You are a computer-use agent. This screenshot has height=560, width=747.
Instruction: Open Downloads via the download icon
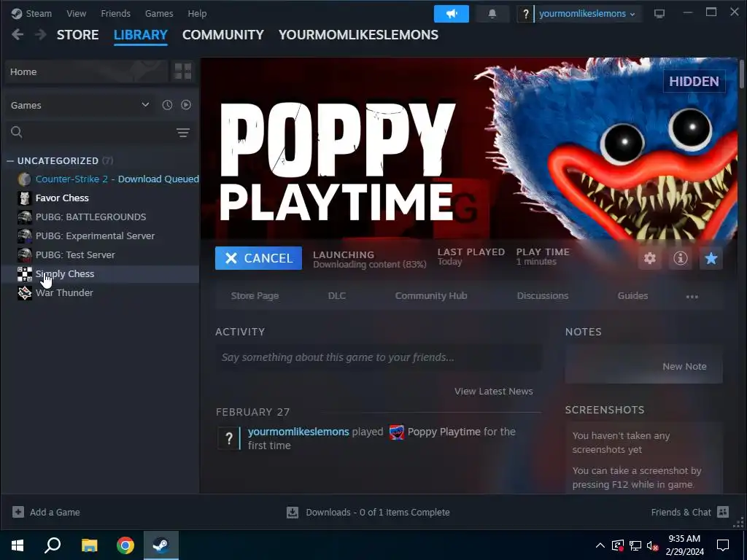(293, 513)
